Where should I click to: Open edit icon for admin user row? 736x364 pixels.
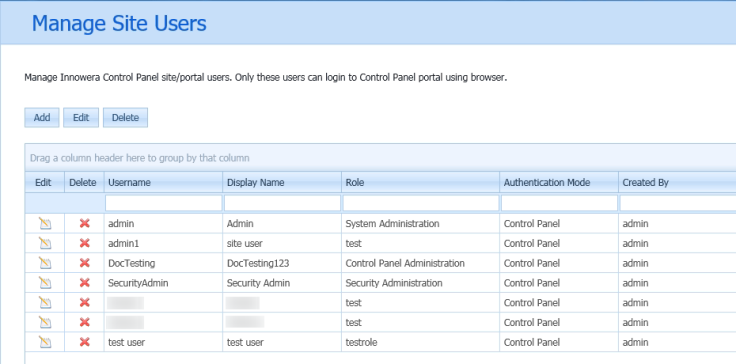pyautogui.click(x=45, y=224)
